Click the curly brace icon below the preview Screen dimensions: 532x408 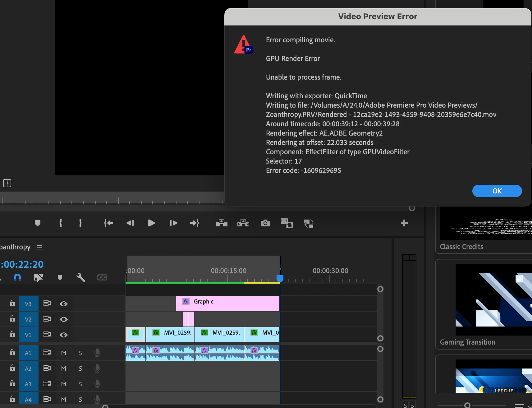[7, 183]
